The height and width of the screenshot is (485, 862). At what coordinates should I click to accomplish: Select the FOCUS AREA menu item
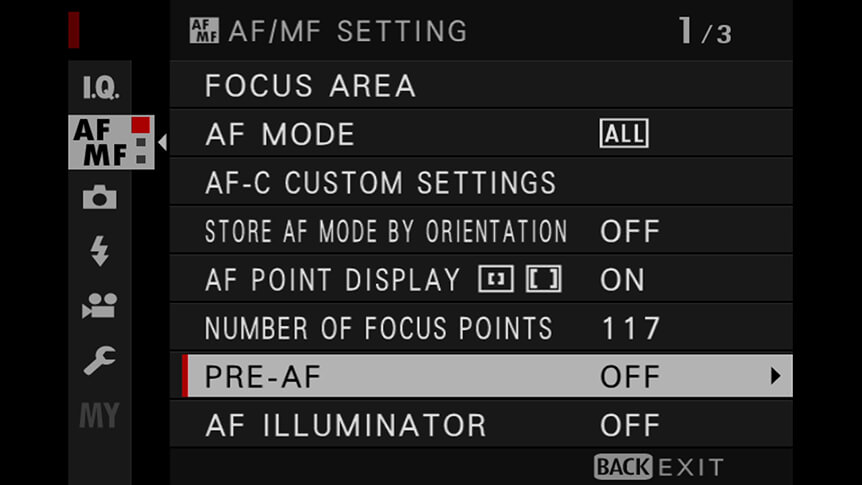pyautogui.click(x=481, y=85)
